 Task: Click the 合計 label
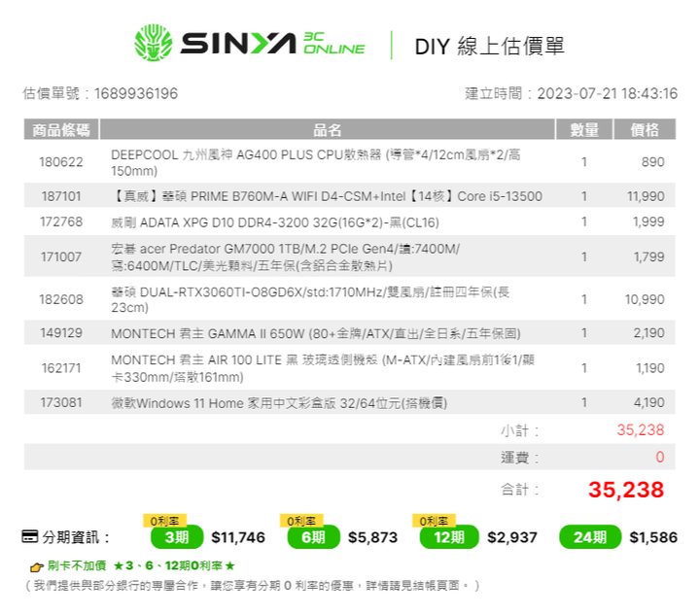tap(519, 490)
